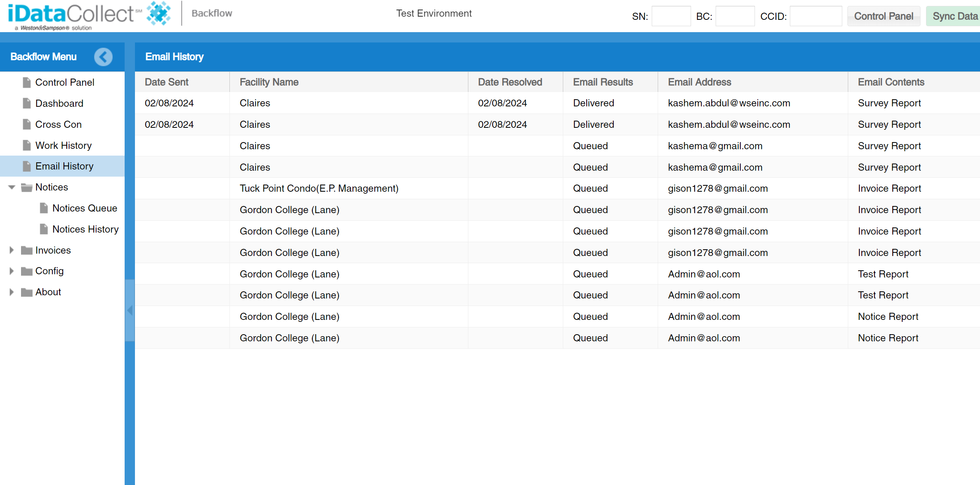Collapse the Notices tree node
Screen dimensions: 980x485
coord(12,187)
